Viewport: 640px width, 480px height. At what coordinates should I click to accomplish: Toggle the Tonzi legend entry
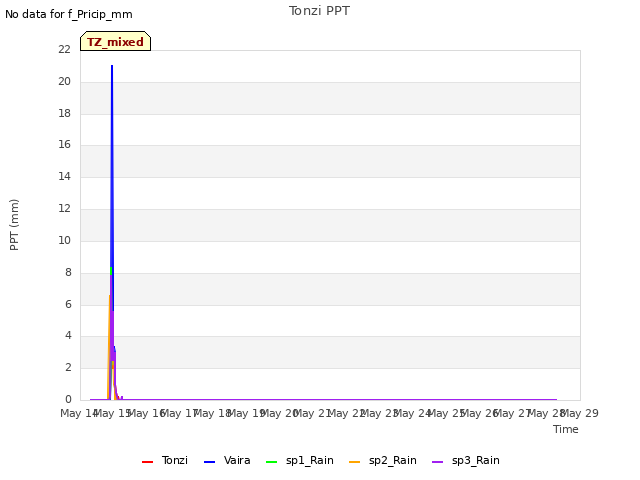pos(164,460)
